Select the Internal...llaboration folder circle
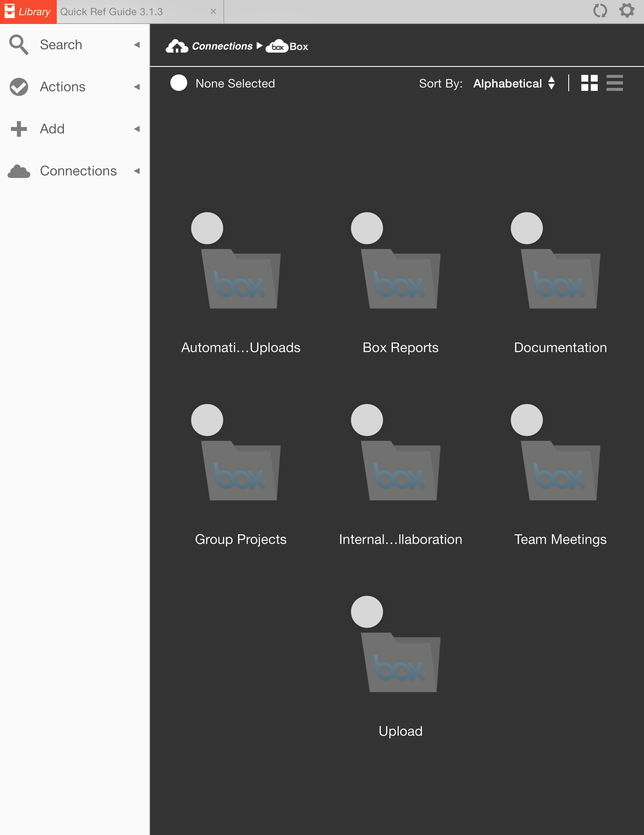This screenshot has height=835, width=644. [x=367, y=420]
